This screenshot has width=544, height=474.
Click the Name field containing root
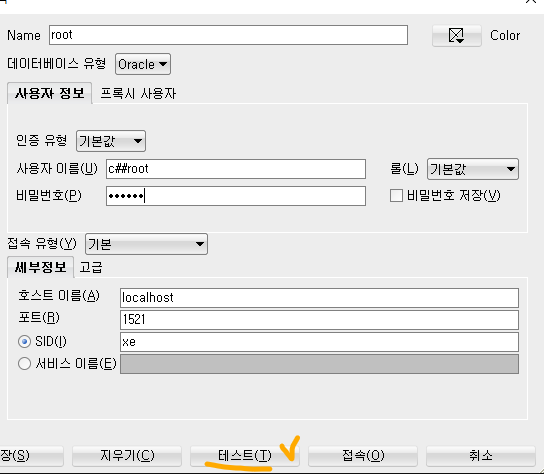228,35
